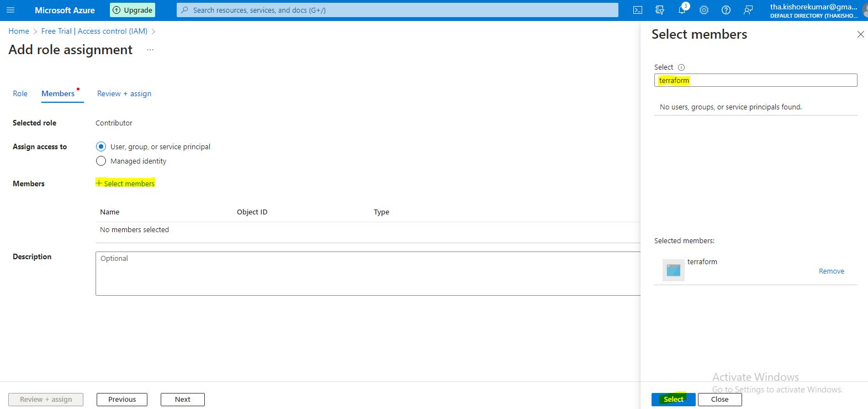The width and height of the screenshot is (868, 409).
Task: Open the notifications bell
Action: click(682, 10)
